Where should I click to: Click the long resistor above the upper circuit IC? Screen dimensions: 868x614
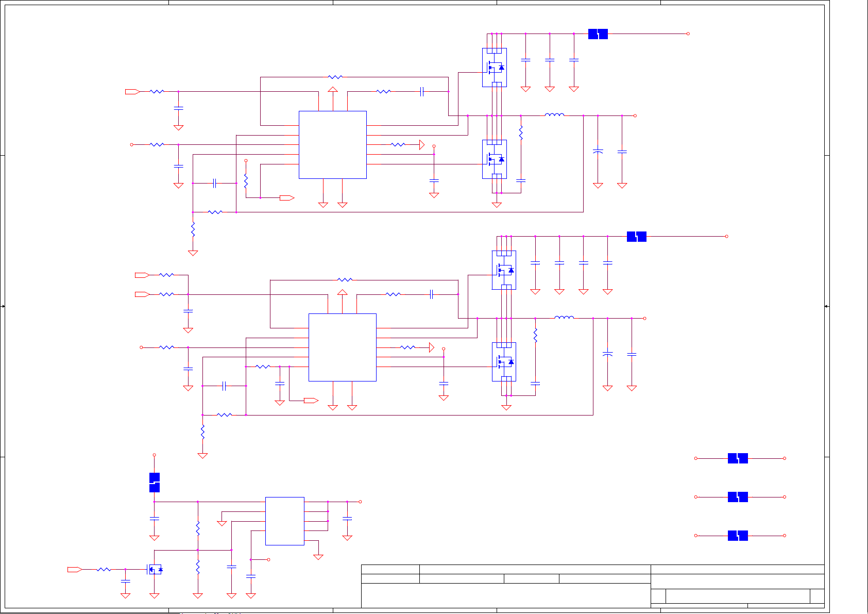click(x=335, y=77)
